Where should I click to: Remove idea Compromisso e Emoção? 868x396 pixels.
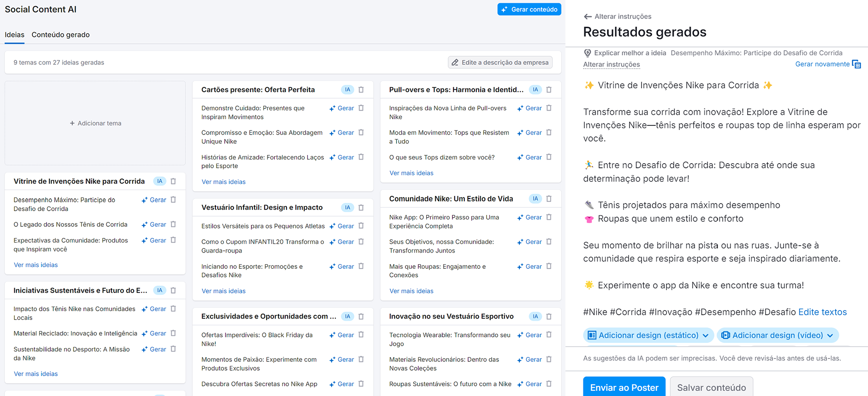361,132
